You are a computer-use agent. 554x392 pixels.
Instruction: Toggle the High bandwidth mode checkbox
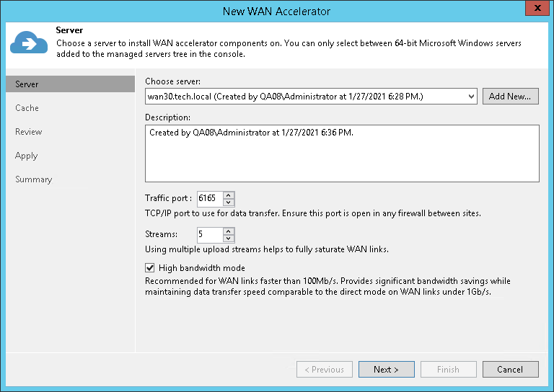[150, 268]
